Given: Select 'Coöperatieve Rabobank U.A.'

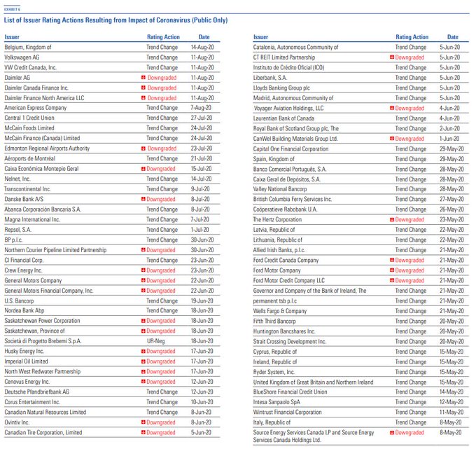Looking at the screenshot, I should 286,209.
